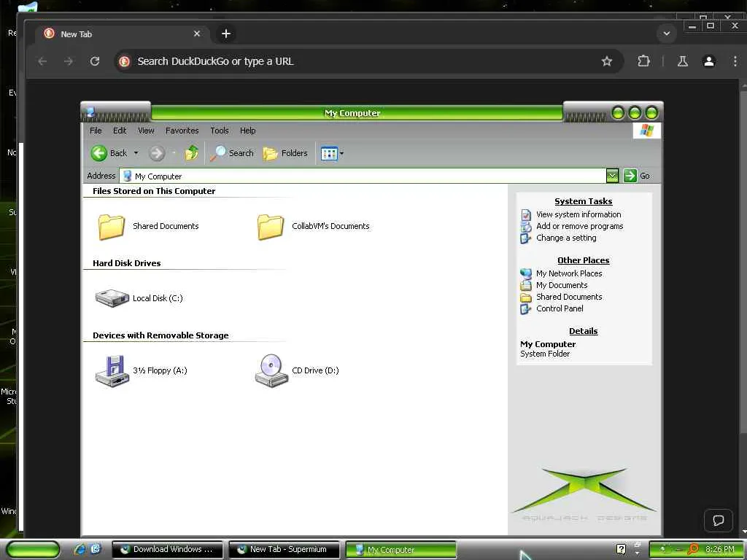This screenshot has height=560, width=747.
Task: Close the New Tab tab
Action: pos(197,34)
